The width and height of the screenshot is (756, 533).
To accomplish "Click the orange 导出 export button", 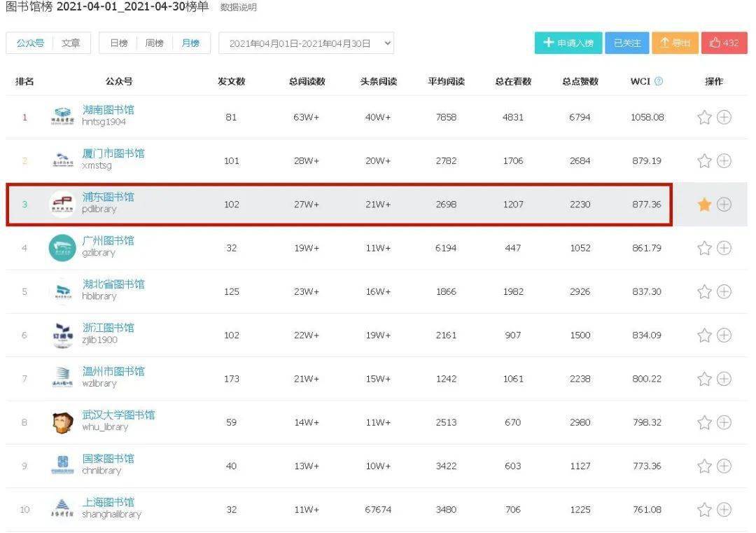I will click(x=675, y=43).
